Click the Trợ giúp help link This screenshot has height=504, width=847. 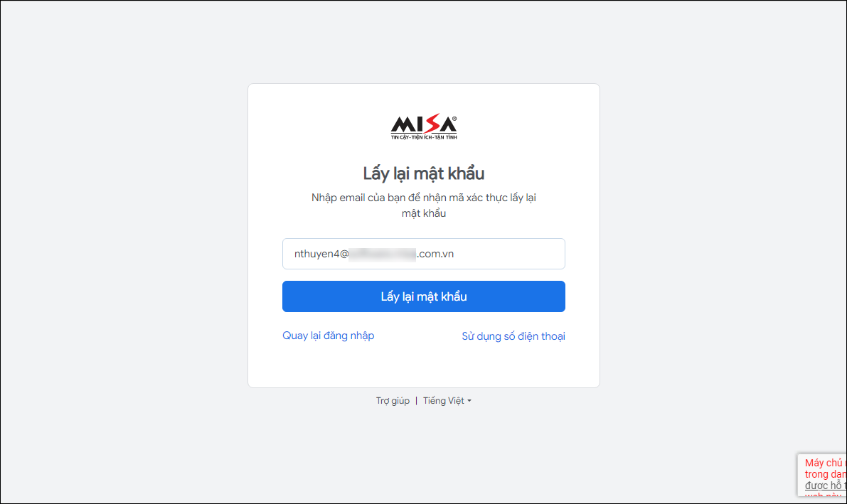point(393,401)
